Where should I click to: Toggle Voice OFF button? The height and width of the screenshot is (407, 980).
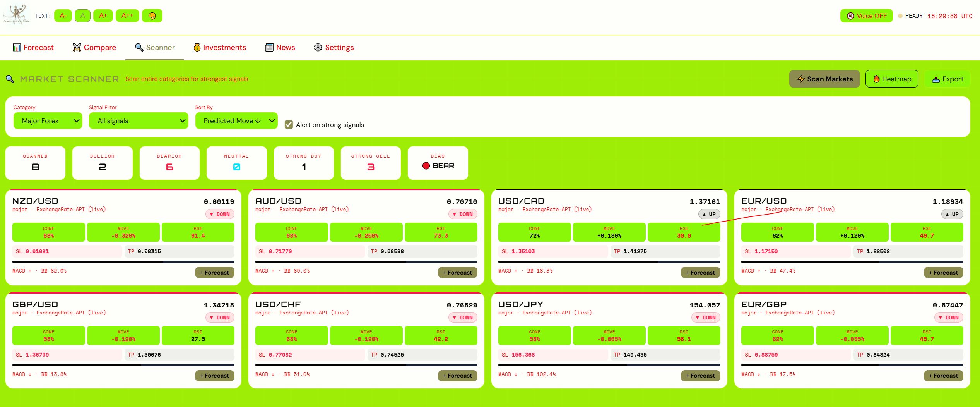click(866, 16)
